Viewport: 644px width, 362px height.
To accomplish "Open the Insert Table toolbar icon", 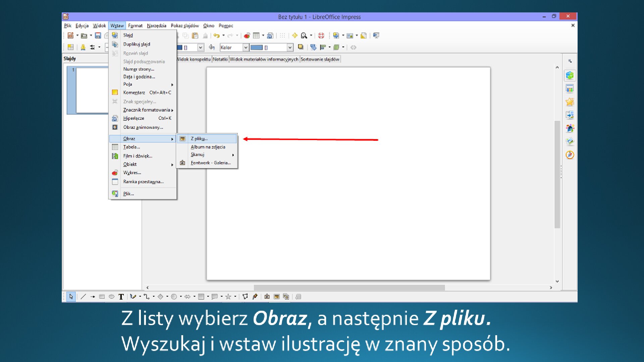I will [x=257, y=35].
